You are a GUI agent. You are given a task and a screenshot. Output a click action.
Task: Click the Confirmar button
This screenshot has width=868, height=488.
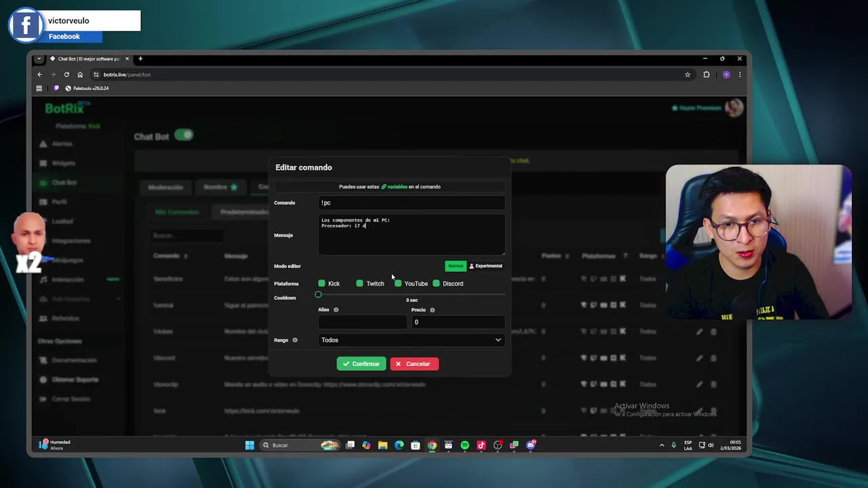361,364
